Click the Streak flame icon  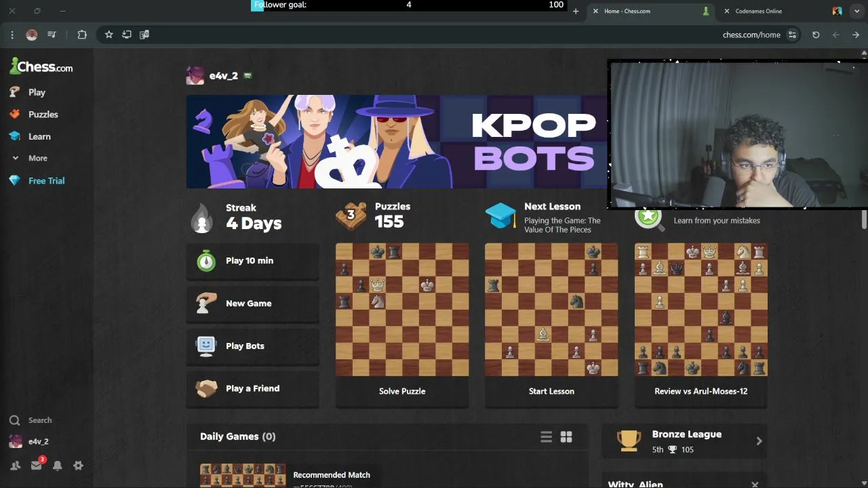[202, 218]
